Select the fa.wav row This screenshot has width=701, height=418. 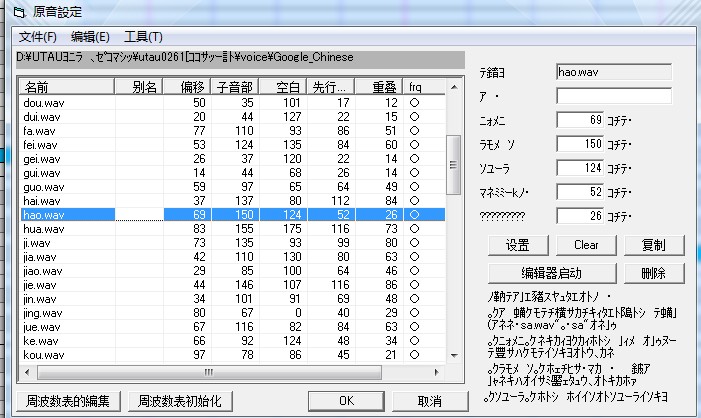click(x=232, y=131)
